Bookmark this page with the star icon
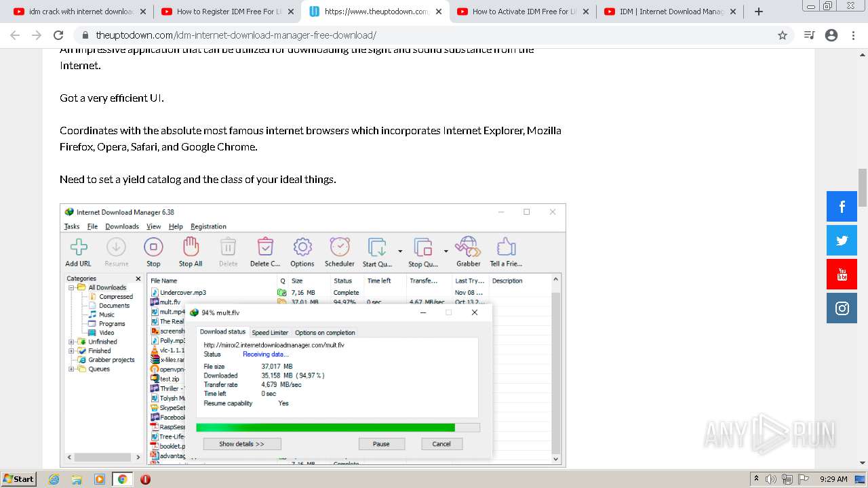This screenshot has height=488, width=868. [x=783, y=35]
